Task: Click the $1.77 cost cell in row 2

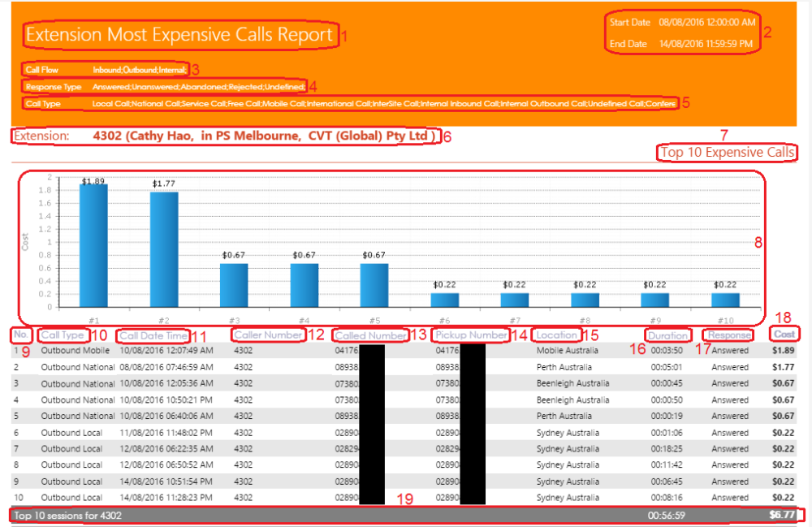Action: tap(783, 367)
